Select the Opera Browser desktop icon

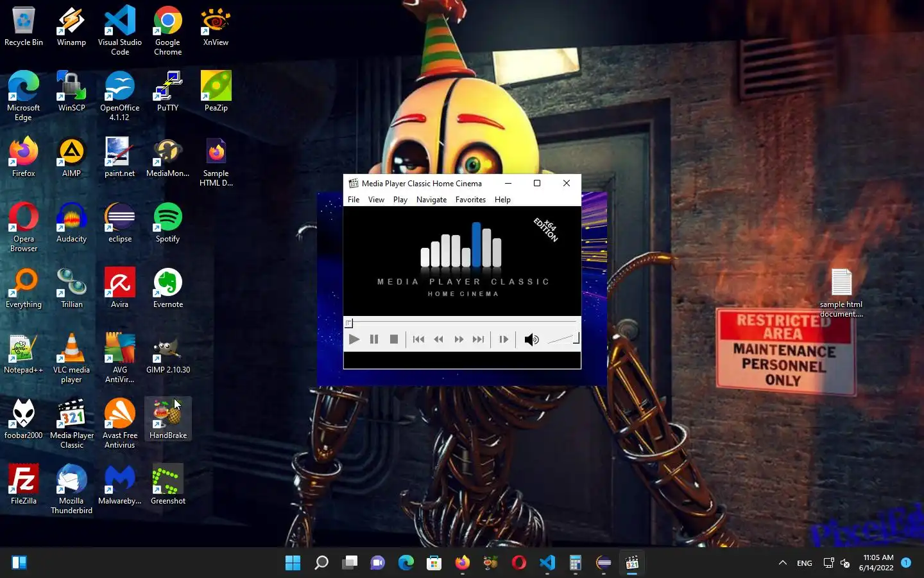click(x=24, y=227)
